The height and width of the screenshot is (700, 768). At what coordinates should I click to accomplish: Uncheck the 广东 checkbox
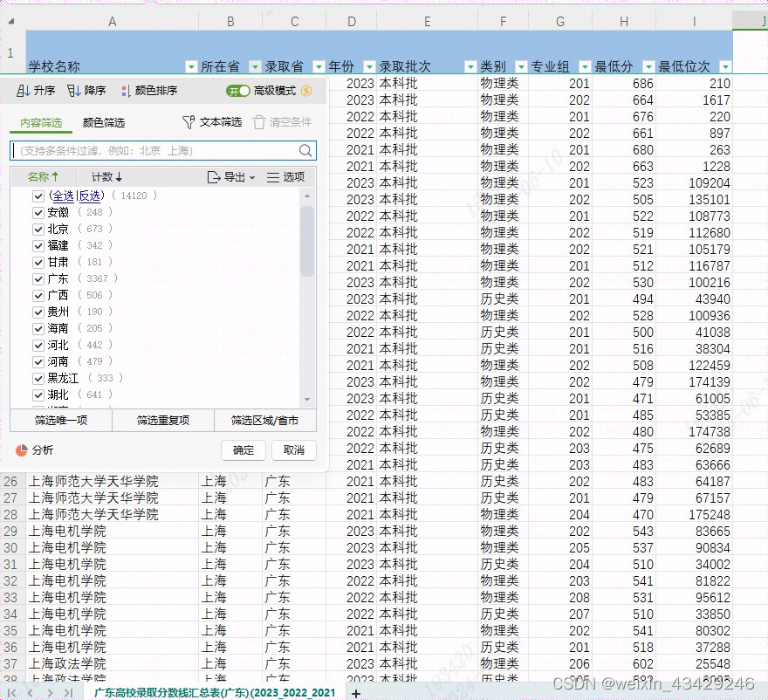[x=38, y=279]
